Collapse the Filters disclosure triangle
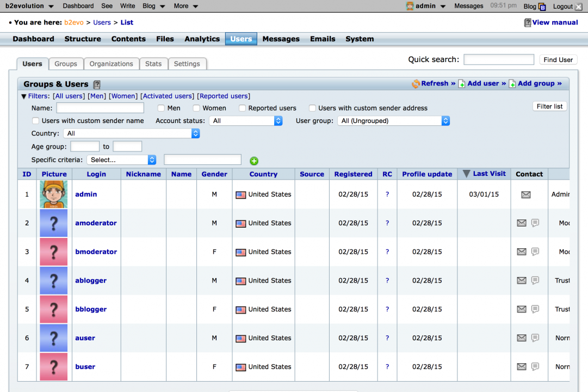Viewport: 588px width, 392px height. (24, 96)
